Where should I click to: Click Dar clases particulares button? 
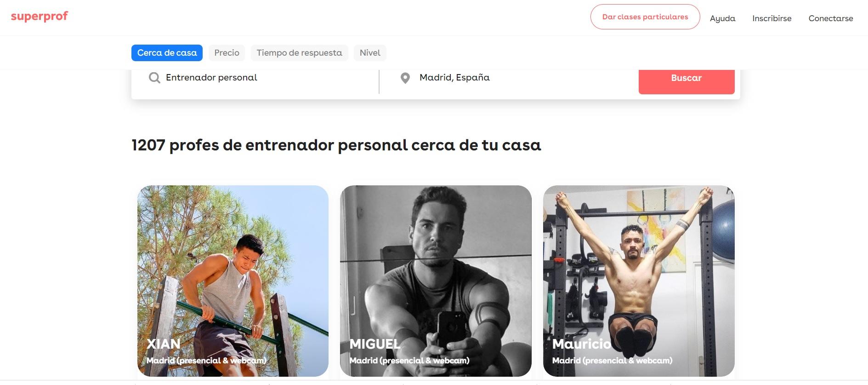tap(645, 17)
